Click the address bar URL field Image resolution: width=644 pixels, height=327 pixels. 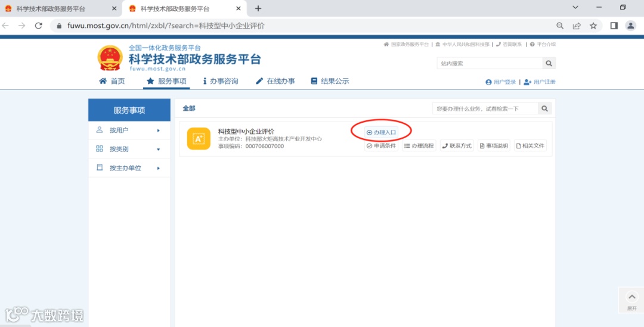pyautogui.click(x=304, y=26)
